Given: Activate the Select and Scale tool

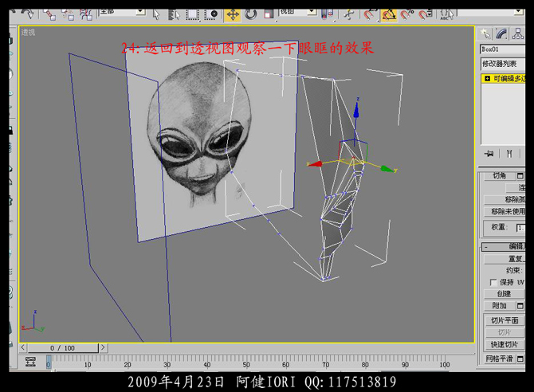Looking at the screenshot, I should [x=269, y=14].
